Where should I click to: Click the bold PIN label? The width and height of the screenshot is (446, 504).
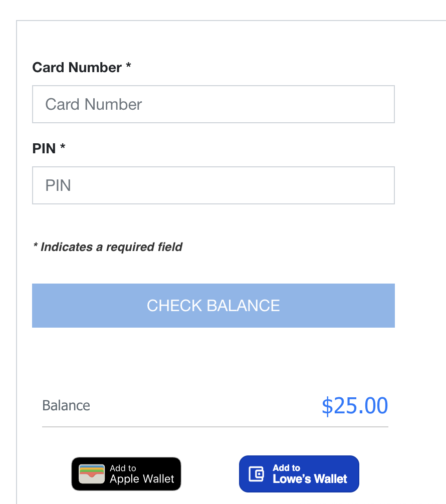coord(44,149)
